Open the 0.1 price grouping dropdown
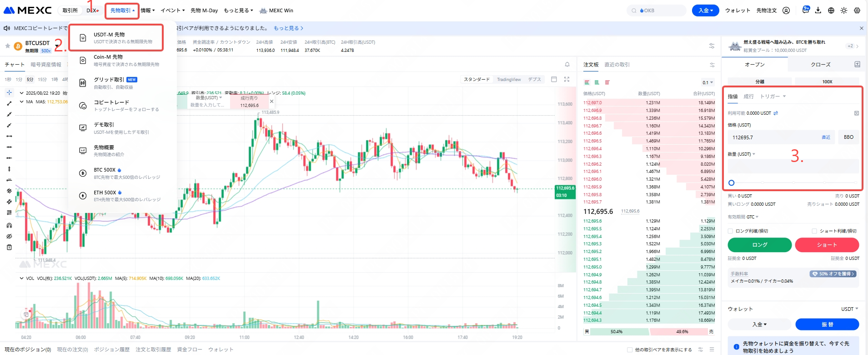 click(708, 82)
